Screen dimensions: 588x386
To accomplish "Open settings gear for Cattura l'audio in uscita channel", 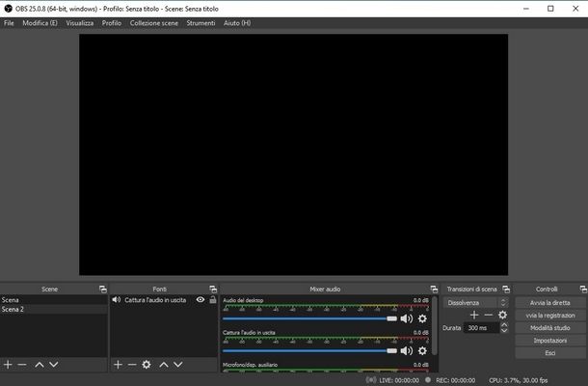I will click(421, 350).
